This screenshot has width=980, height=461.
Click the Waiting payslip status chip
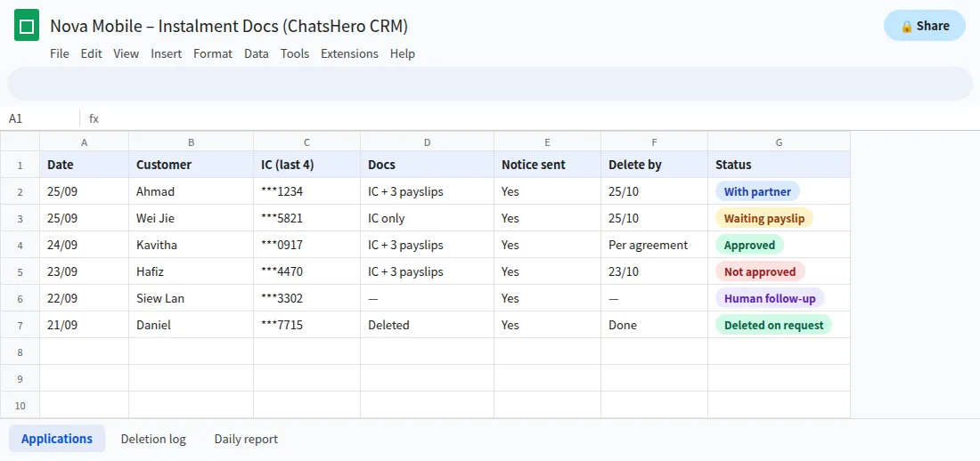[764, 219]
